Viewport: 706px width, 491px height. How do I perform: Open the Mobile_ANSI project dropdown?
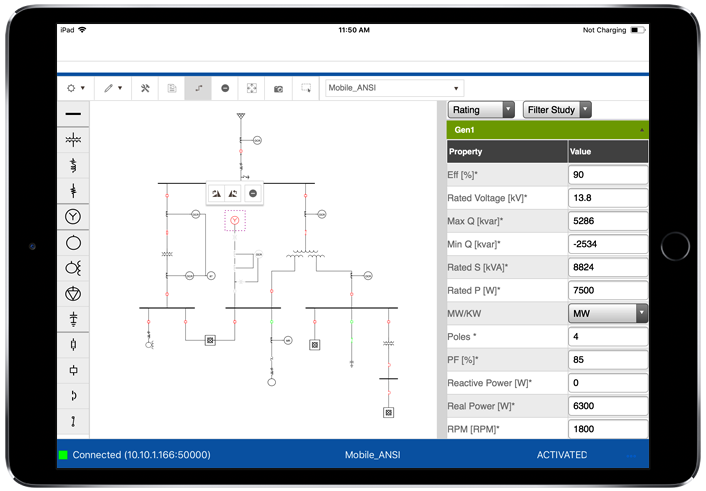coord(394,88)
